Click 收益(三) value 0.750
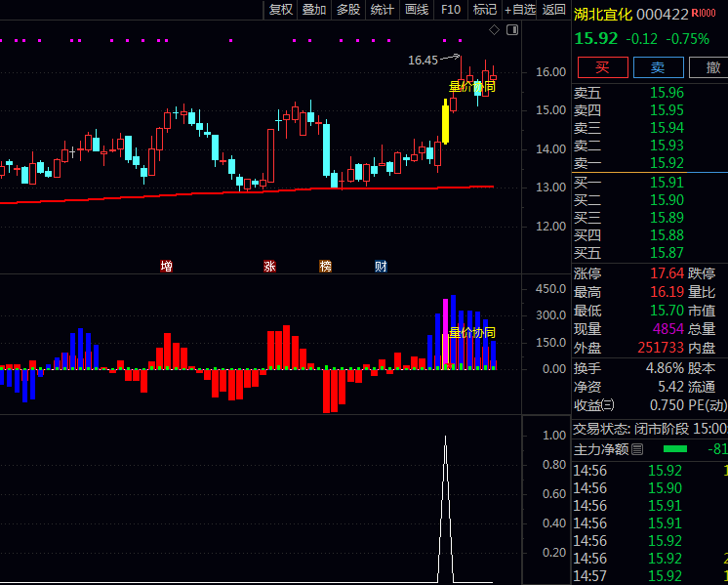728x585 pixels. click(667, 405)
